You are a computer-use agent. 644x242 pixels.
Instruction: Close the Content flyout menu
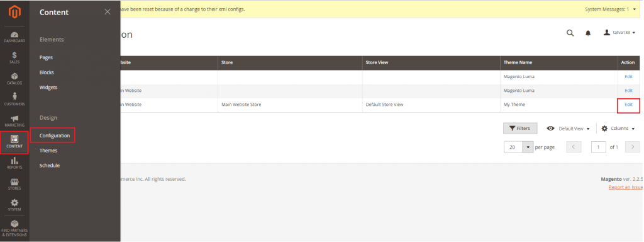pyautogui.click(x=107, y=12)
